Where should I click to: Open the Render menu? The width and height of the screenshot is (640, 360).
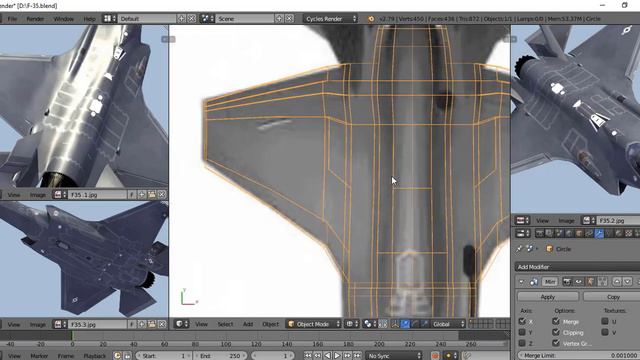(35, 19)
